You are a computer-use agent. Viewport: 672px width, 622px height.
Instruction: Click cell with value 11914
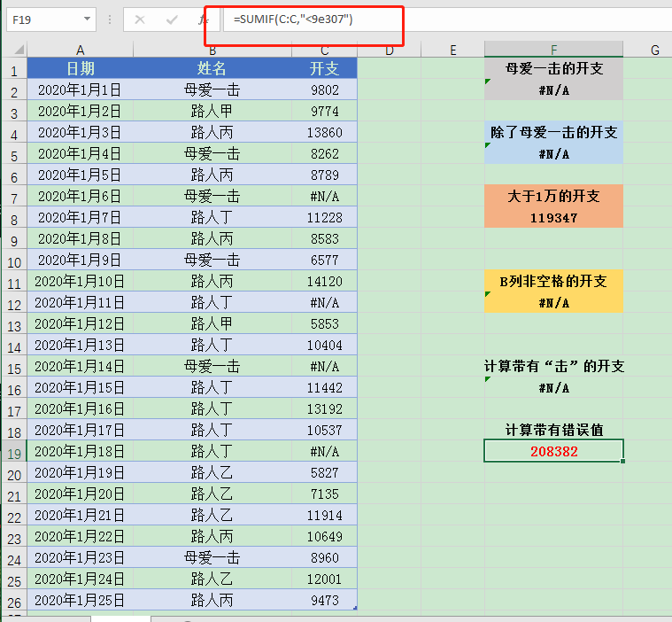click(x=324, y=515)
